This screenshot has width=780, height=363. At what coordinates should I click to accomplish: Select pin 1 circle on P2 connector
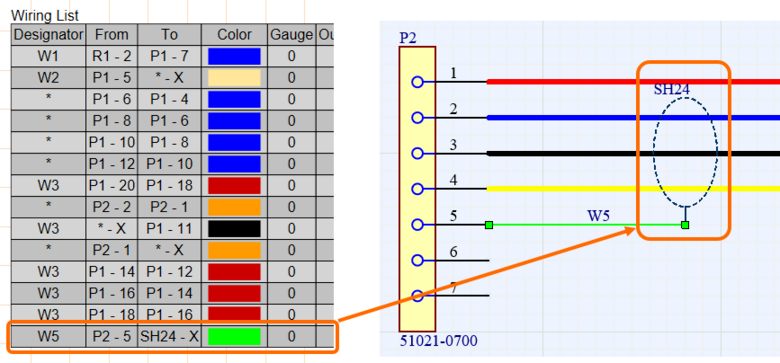417,82
